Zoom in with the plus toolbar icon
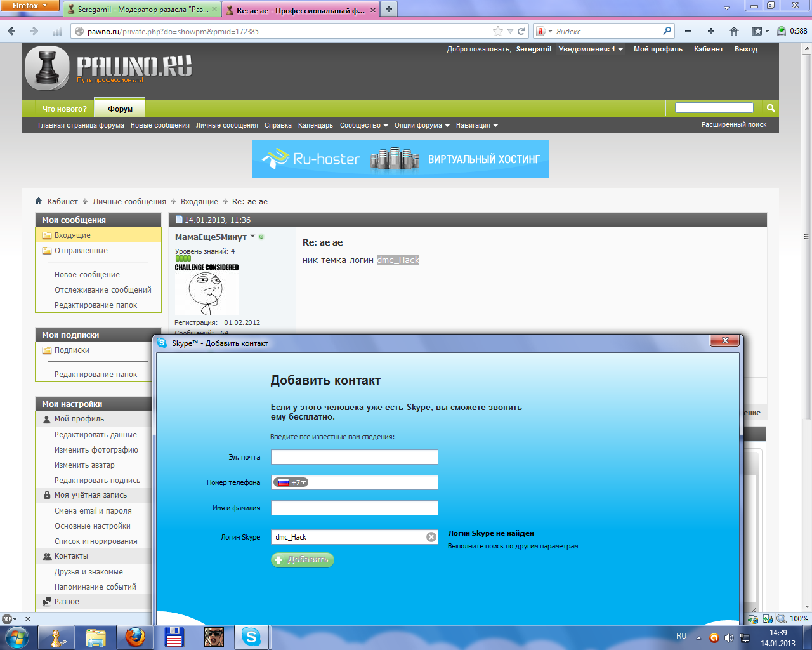The height and width of the screenshot is (650, 812). [711, 31]
